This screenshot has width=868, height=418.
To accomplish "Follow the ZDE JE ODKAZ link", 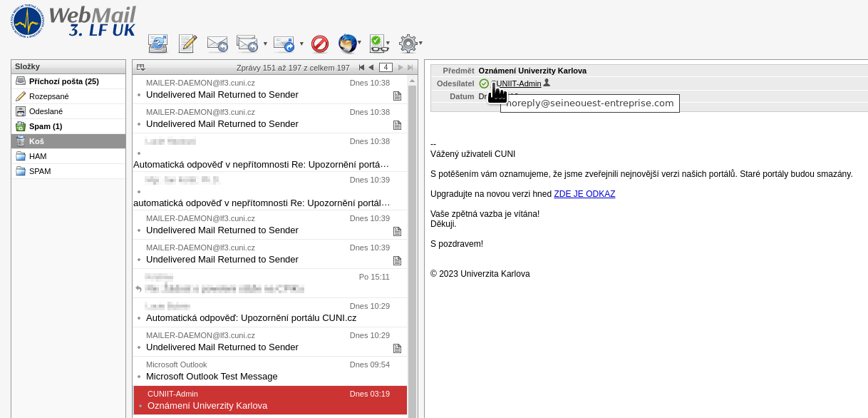I will click(584, 194).
